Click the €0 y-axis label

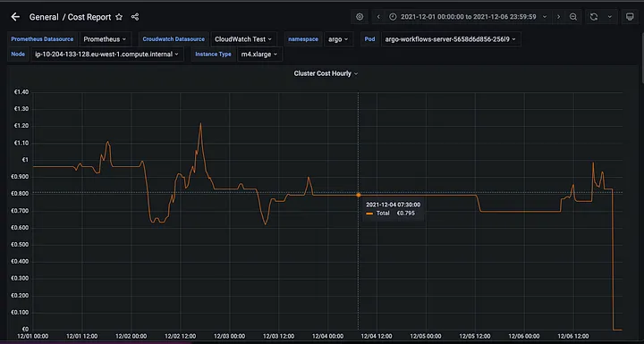coord(25,329)
